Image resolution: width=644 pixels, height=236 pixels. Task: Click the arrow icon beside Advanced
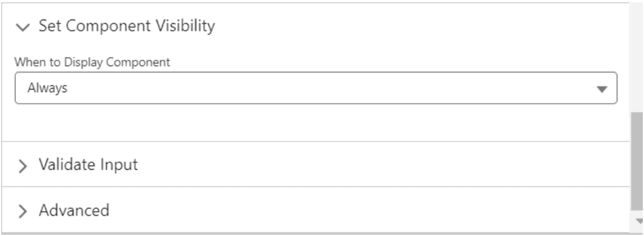coord(23,210)
